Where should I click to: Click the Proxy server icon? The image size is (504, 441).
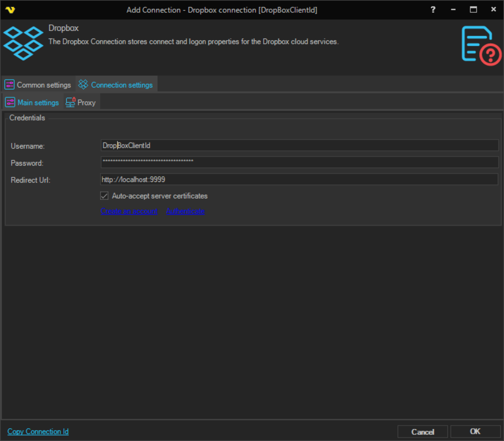coord(71,102)
